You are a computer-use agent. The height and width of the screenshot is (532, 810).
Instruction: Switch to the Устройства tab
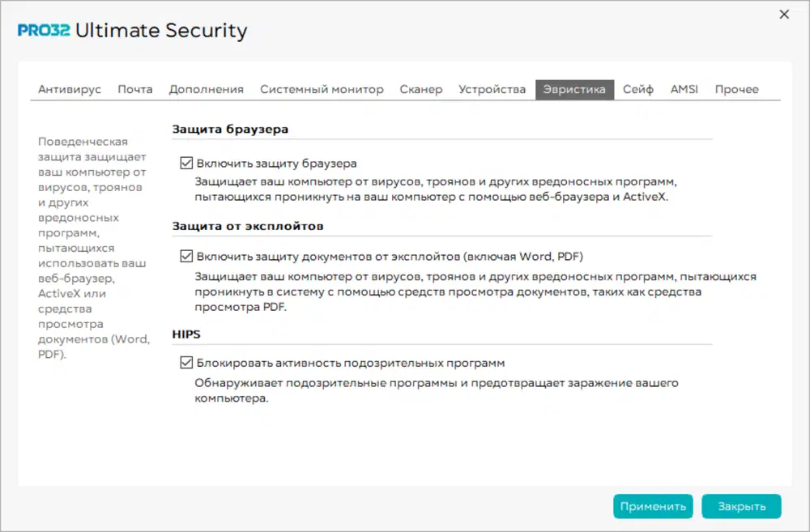[492, 89]
